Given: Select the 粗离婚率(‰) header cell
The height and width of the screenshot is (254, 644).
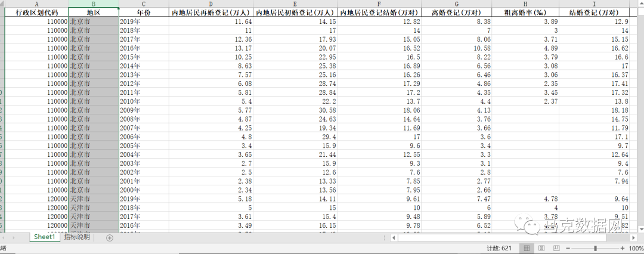Looking at the screenshot, I should pos(525,13).
